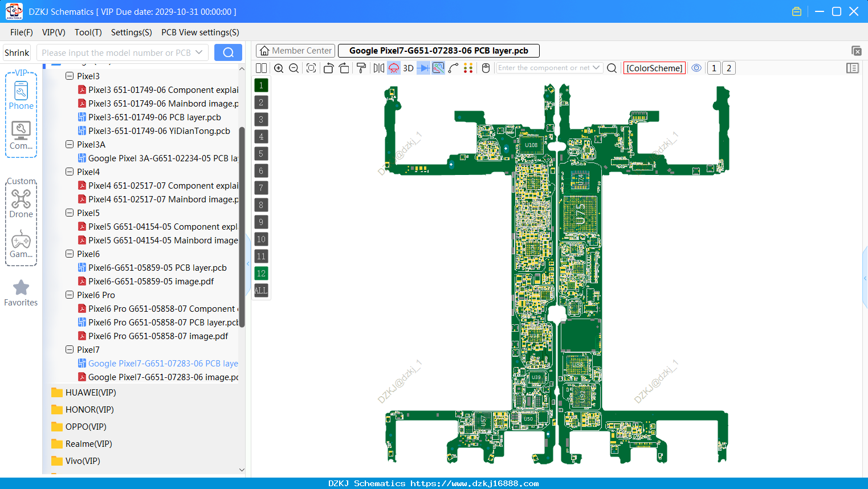Collapse the Pixel5 tree node
Image resolution: width=868 pixels, height=489 pixels.
pyautogui.click(x=70, y=213)
